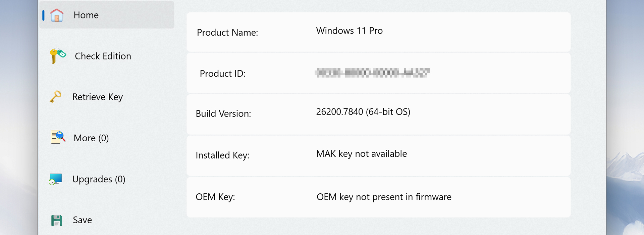Viewport: 644px width, 235px height.
Task: Go to the Retrieve Key section
Action: tap(98, 97)
